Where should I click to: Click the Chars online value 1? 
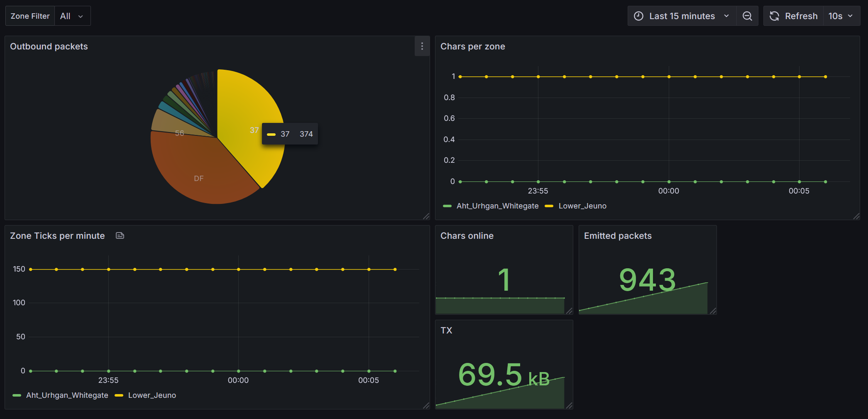pos(504,280)
